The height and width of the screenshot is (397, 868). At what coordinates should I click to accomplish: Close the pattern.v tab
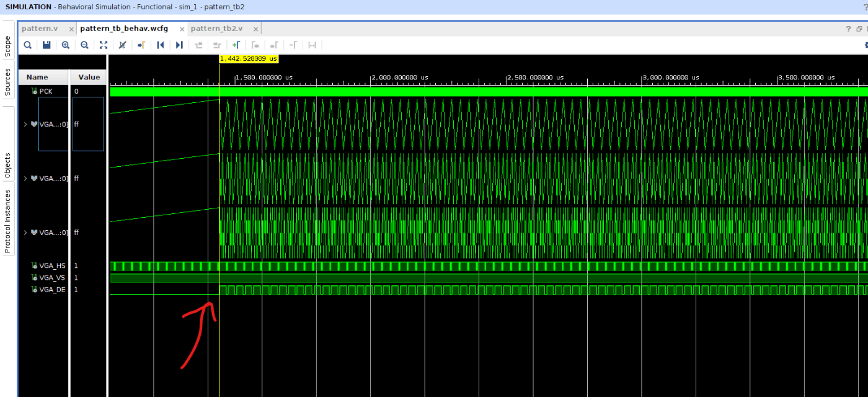[x=71, y=29]
